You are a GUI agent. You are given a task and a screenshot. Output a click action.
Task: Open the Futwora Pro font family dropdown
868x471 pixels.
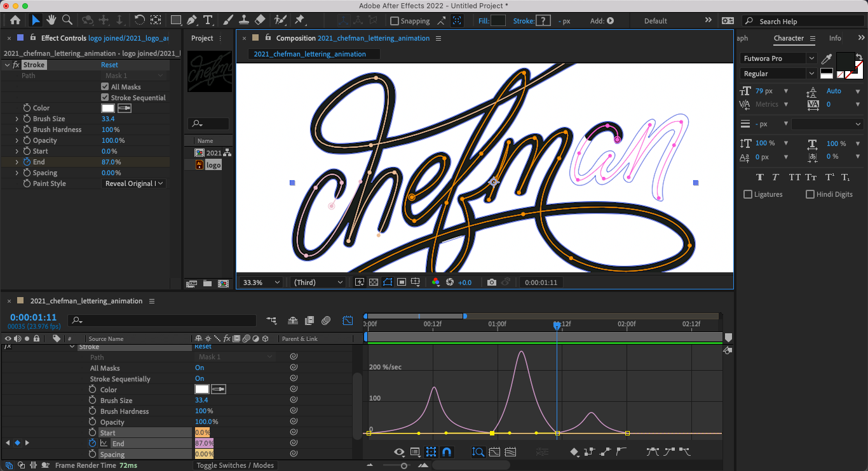click(778, 58)
